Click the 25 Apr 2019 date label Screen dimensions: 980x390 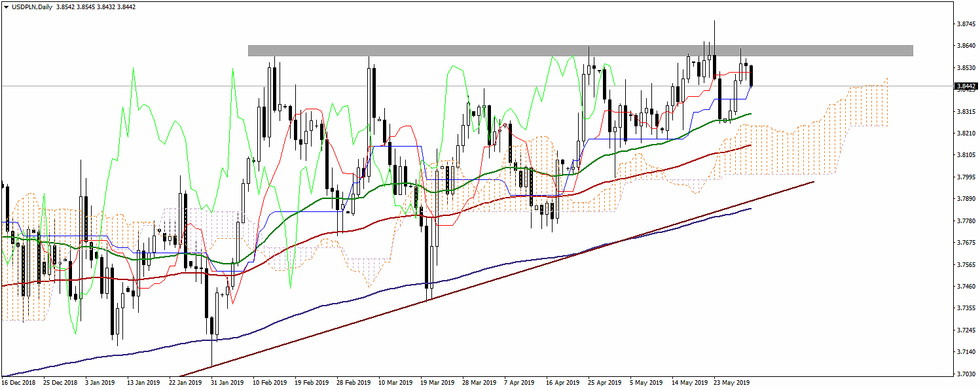tap(604, 382)
